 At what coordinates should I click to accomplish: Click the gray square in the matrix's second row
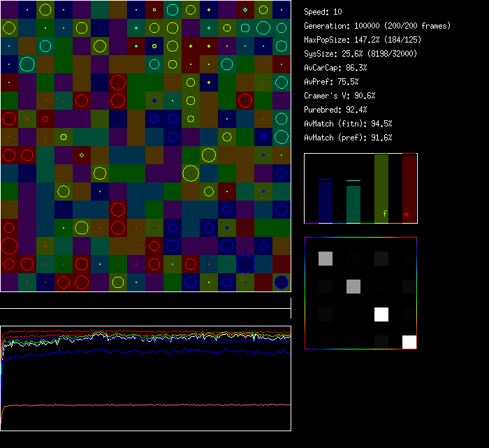353,287
